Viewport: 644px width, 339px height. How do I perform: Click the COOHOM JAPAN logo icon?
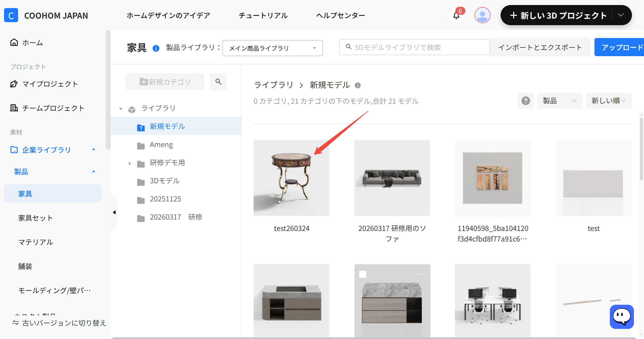[11, 15]
